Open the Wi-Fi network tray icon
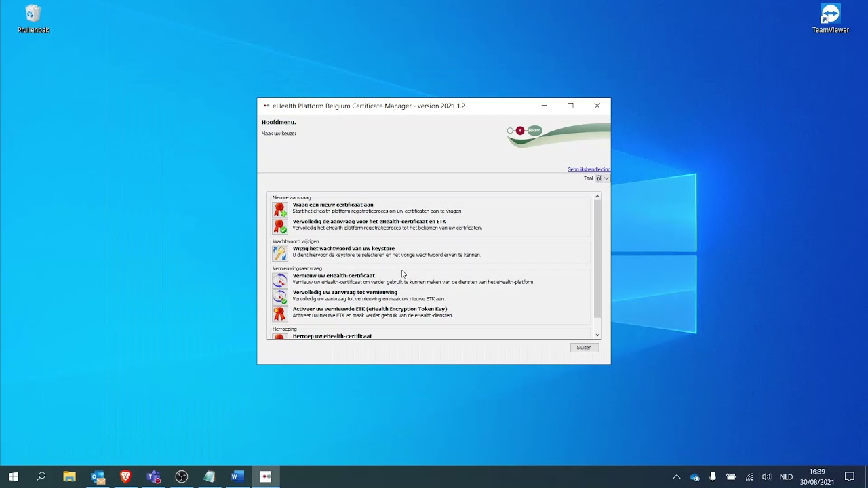The image size is (868, 488). point(749,477)
